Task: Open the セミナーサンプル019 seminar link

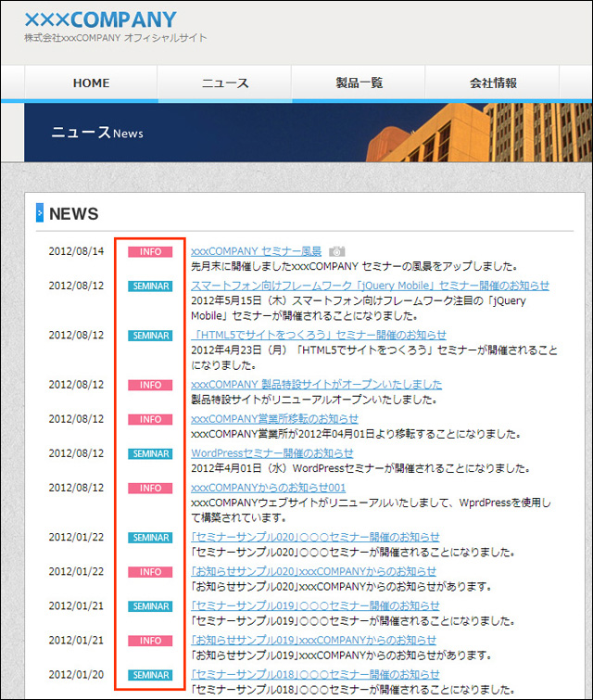Action: click(x=315, y=605)
